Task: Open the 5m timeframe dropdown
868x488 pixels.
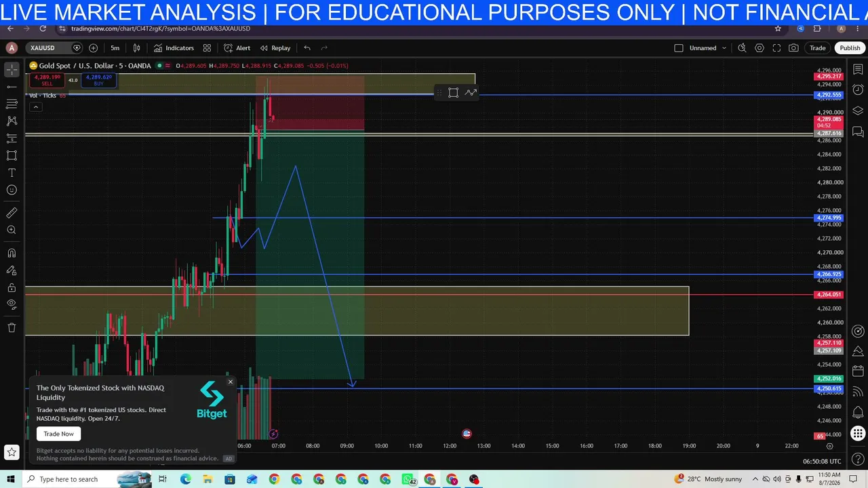Action: point(115,48)
